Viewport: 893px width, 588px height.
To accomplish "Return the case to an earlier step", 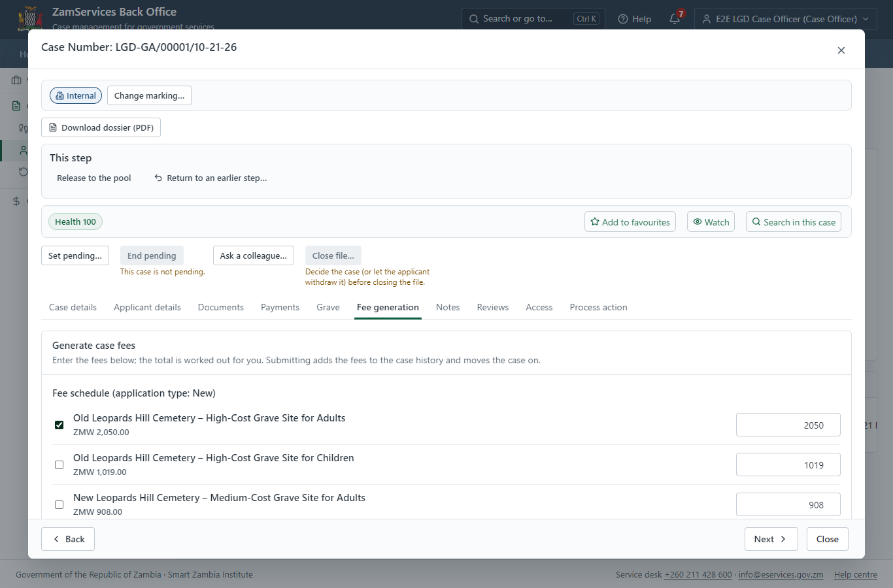I will (211, 178).
